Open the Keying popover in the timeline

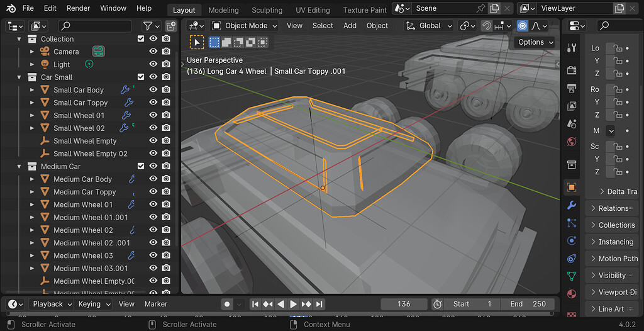coord(94,304)
